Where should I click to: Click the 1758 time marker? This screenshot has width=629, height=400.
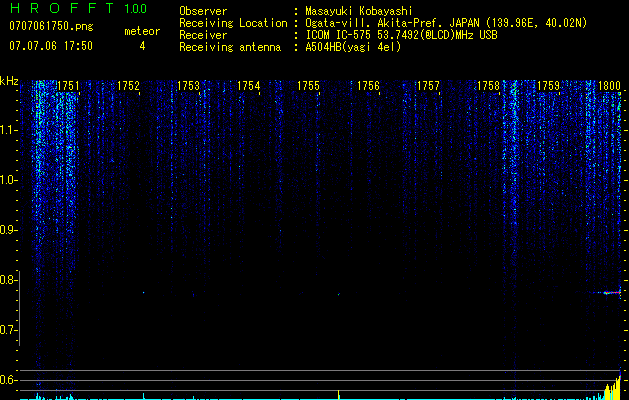click(489, 86)
